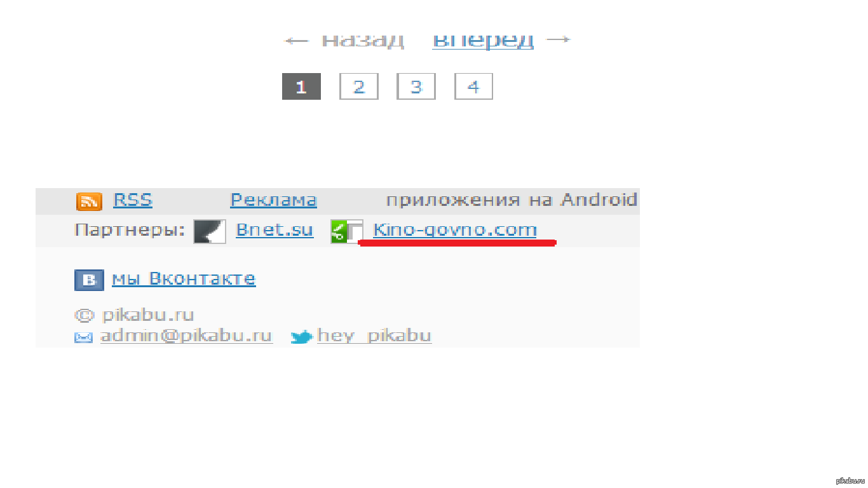
Task: Open the Реклама link
Action: pyautogui.click(x=273, y=200)
